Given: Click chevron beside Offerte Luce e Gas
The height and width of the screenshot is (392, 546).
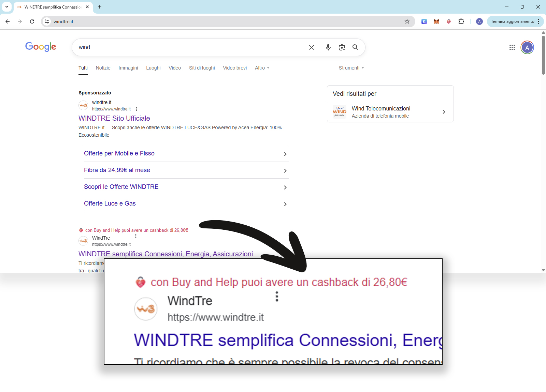Looking at the screenshot, I should 285,204.
